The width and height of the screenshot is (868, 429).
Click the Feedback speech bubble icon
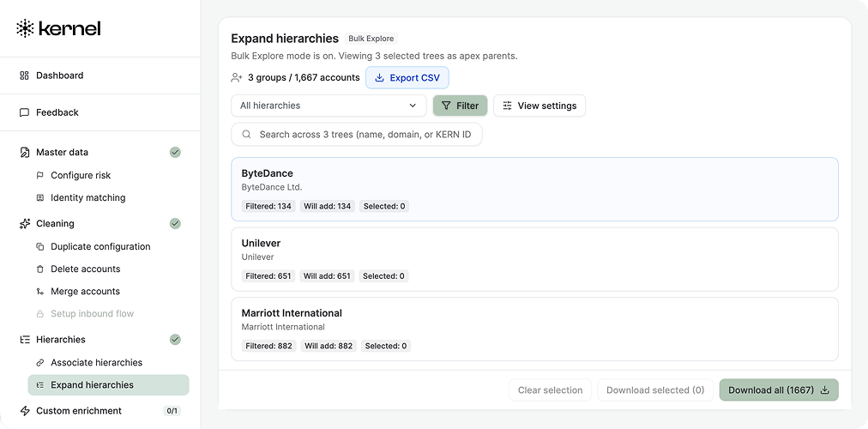[x=24, y=112]
